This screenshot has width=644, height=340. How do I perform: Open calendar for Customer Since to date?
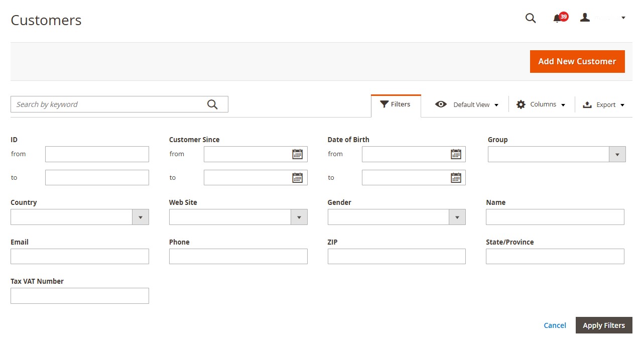(297, 178)
